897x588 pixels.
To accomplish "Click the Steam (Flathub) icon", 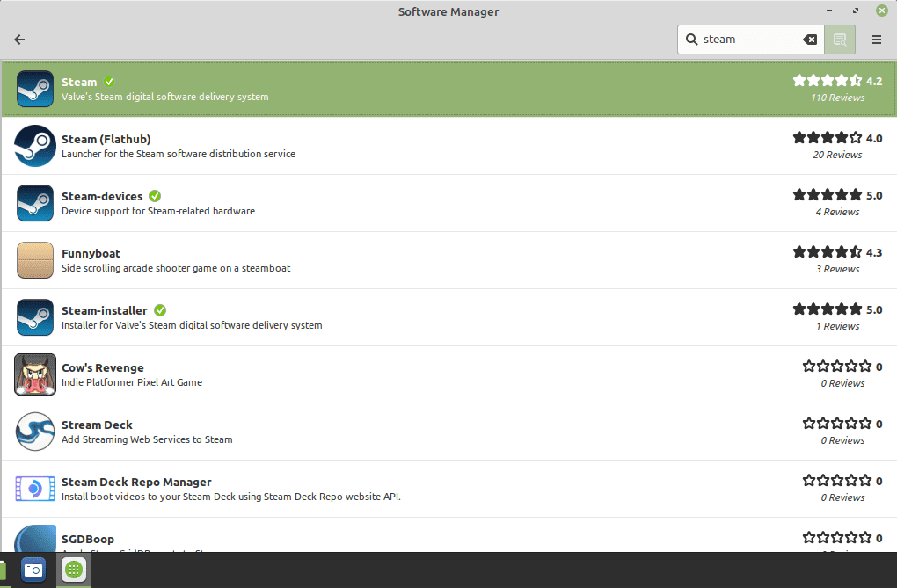I will [35, 146].
